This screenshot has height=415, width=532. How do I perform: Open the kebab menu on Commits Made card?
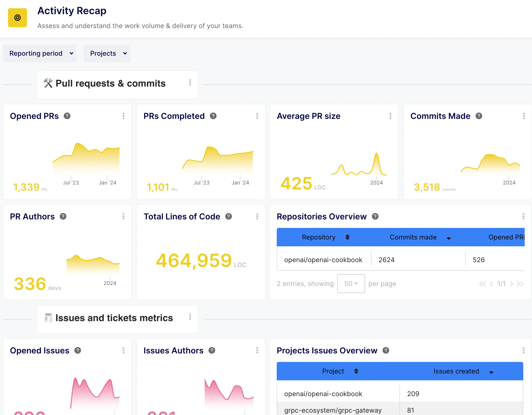tap(524, 116)
